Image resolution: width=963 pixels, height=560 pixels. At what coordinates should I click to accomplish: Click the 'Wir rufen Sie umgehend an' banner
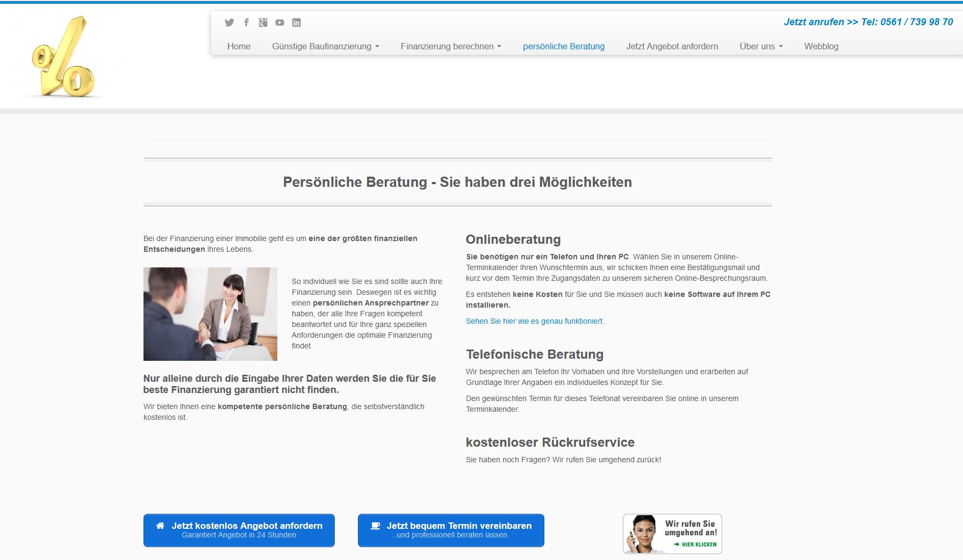[x=672, y=534]
